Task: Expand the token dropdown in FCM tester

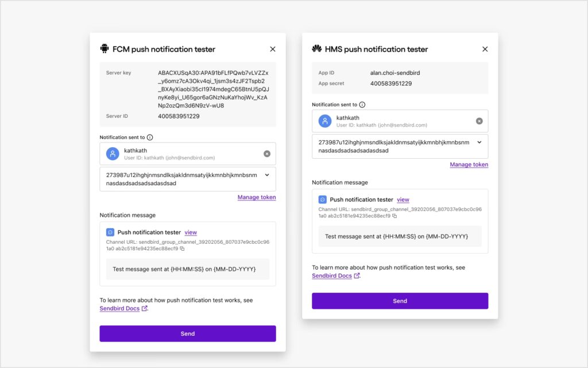Action: tap(267, 175)
